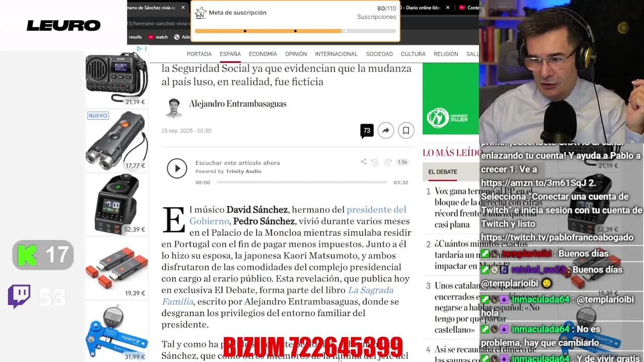Open the ECONOMÍA section
The width and height of the screenshot is (644, 362).
tap(263, 54)
